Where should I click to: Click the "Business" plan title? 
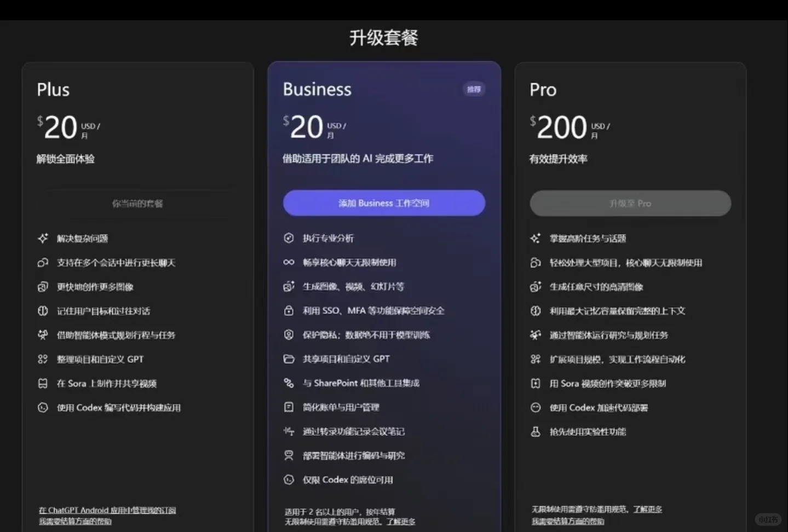coord(317,89)
